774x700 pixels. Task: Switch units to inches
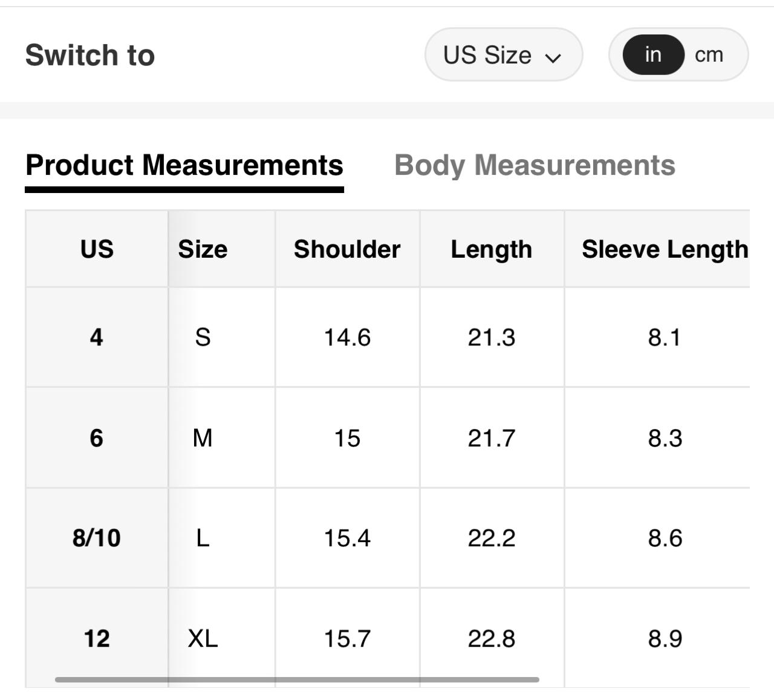click(x=653, y=55)
